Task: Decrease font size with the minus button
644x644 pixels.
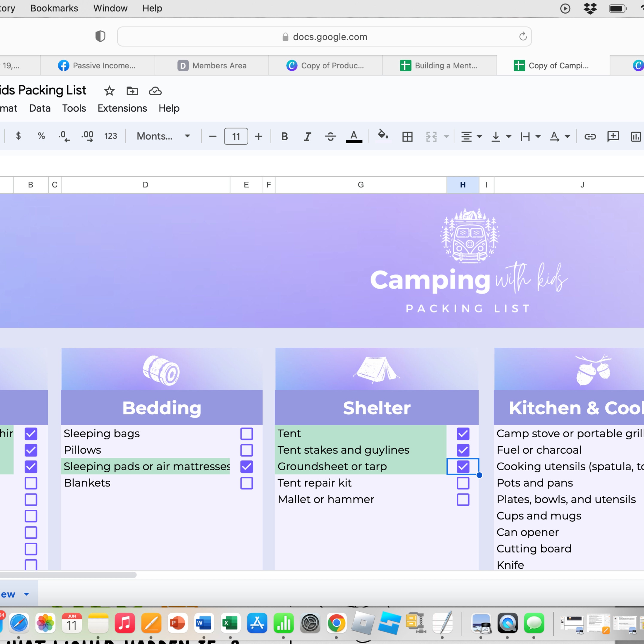Action: tap(212, 136)
